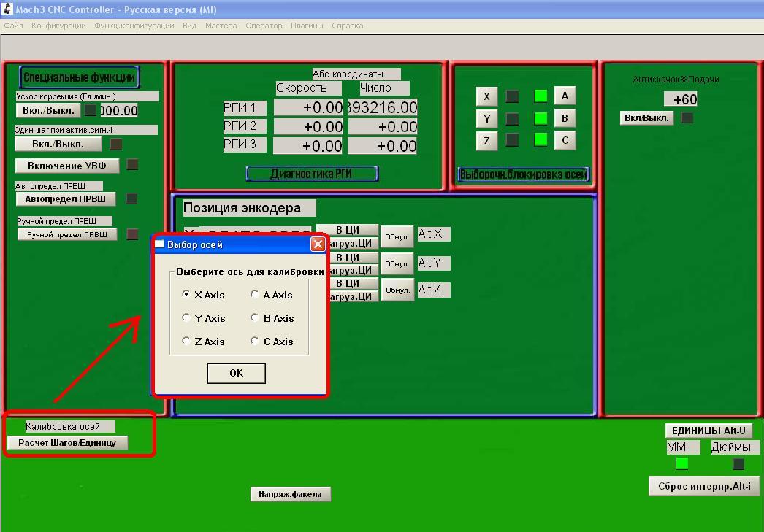Click the Автопредел ПРВШ button
The image size is (764, 532).
(x=65, y=199)
